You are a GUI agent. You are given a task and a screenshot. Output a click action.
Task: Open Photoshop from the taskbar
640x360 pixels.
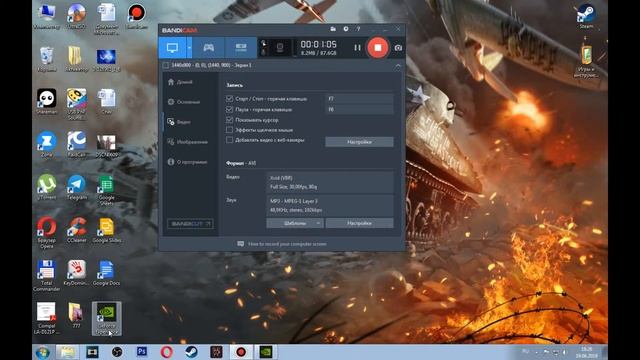coord(142,352)
